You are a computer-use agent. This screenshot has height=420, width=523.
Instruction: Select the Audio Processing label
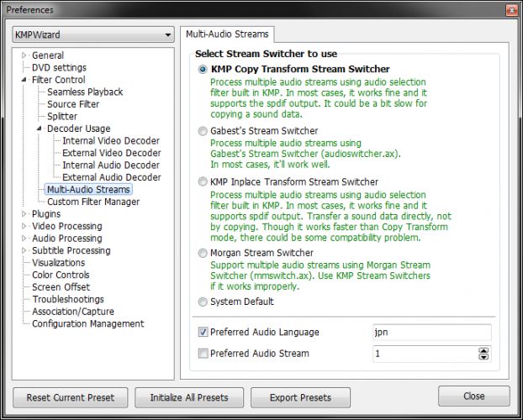click(x=67, y=239)
